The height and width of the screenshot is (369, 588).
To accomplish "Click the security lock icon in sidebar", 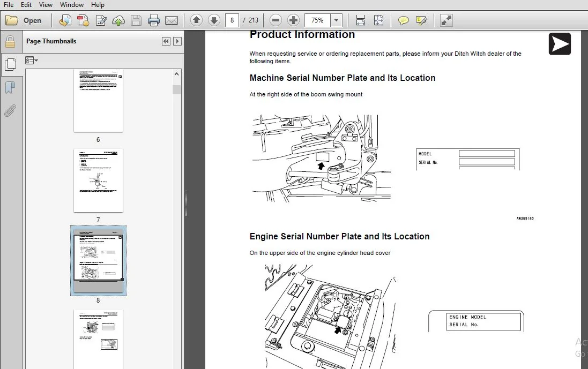I will 10,42.
